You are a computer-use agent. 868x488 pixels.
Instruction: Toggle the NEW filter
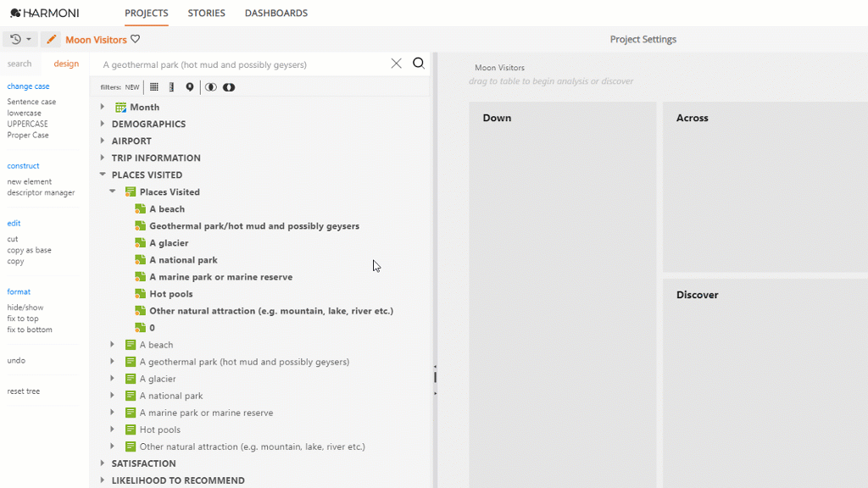pos(132,87)
